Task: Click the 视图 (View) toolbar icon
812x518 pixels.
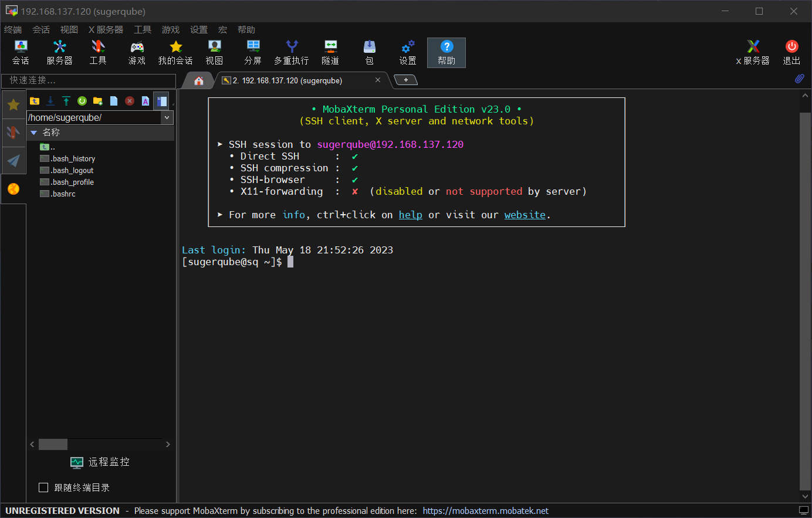Action: 214,53
